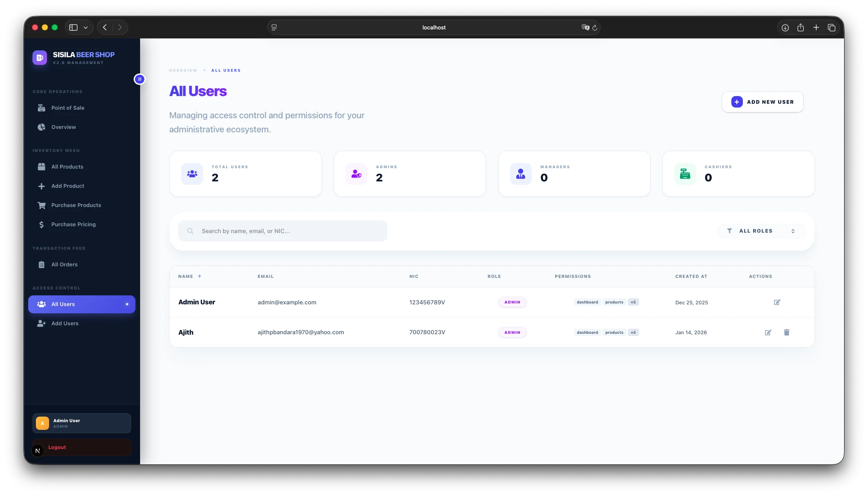Open browser downloads
Viewport: 868px width, 496px height.
pyautogui.click(x=785, y=27)
